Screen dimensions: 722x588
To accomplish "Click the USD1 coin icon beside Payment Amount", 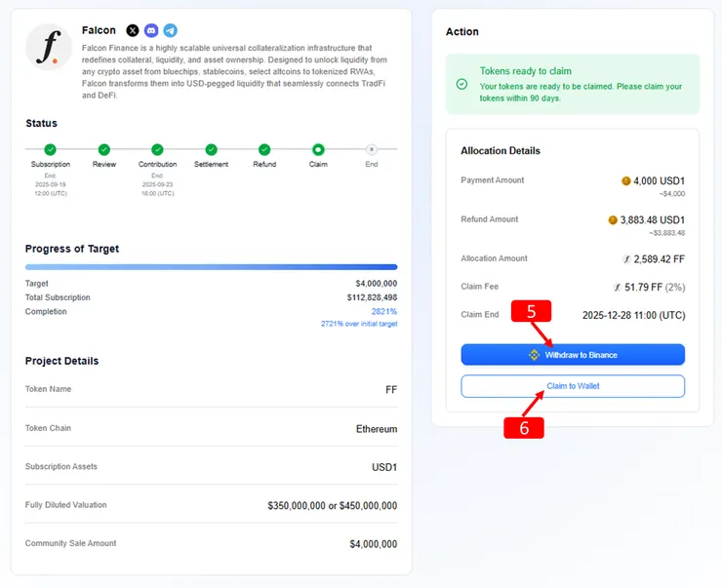I will coord(626,181).
